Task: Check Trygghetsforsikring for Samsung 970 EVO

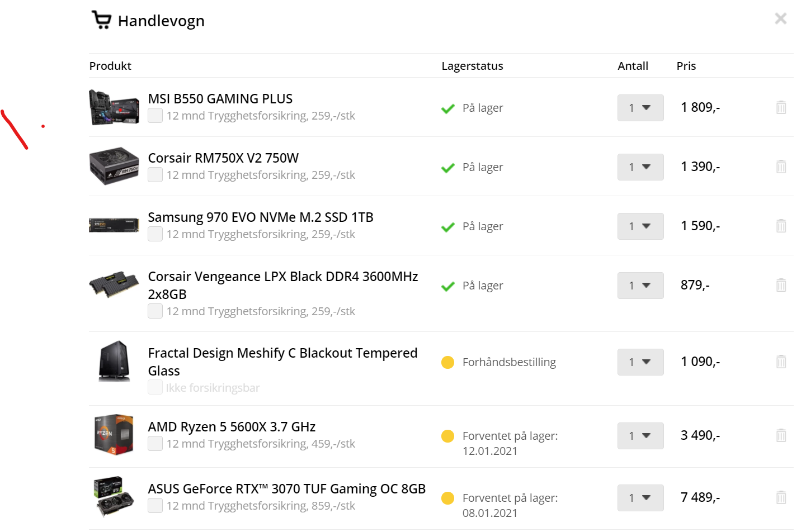Action: [x=155, y=234]
